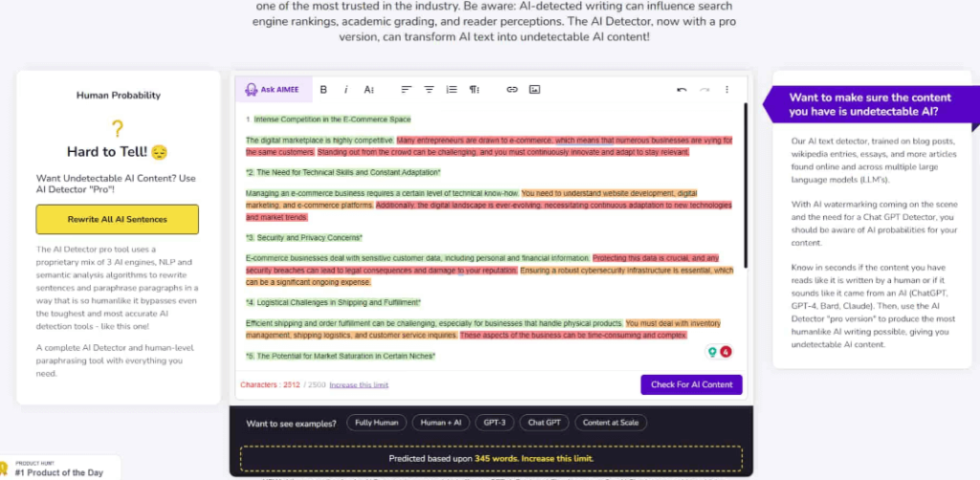This screenshot has width=980, height=480.
Task: Click the Increase this limit link by character count
Action: pyautogui.click(x=359, y=384)
